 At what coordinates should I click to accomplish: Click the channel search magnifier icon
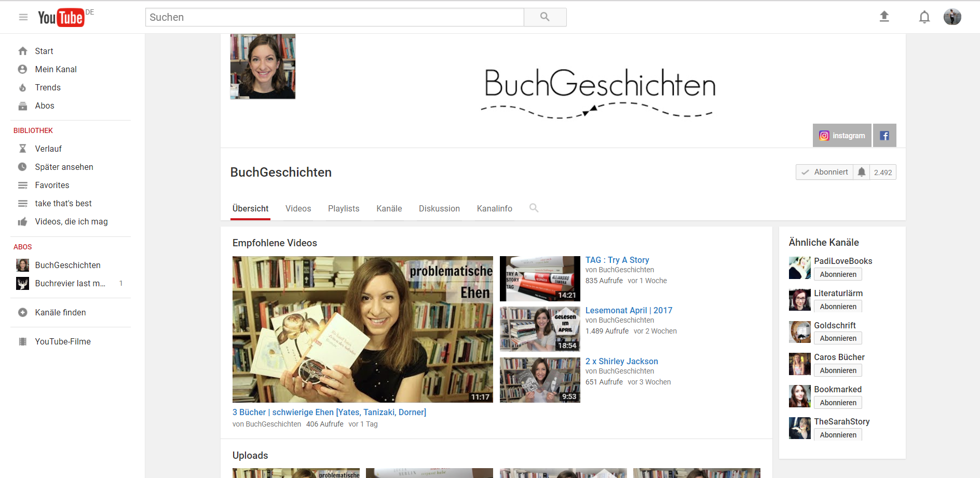pyautogui.click(x=534, y=208)
